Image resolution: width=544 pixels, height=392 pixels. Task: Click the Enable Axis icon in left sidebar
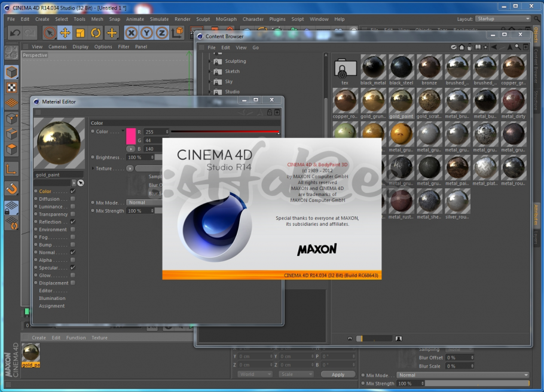tap(12, 169)
